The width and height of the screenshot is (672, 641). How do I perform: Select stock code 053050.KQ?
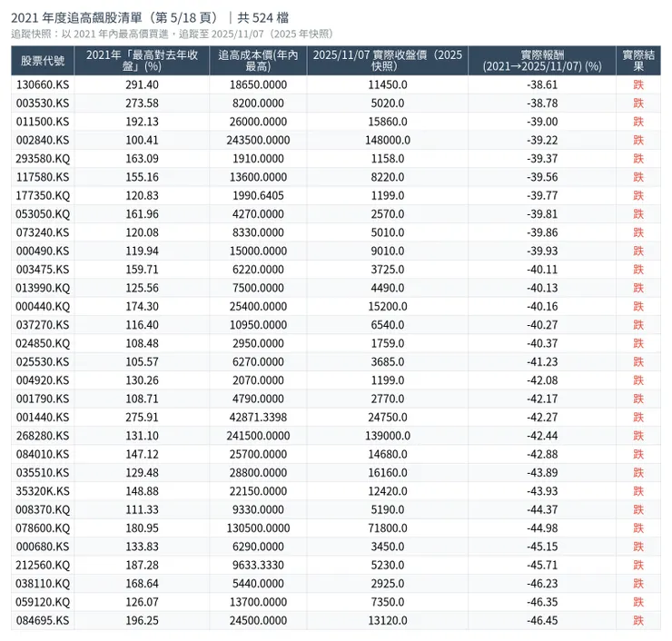click(x=43, y=213)
